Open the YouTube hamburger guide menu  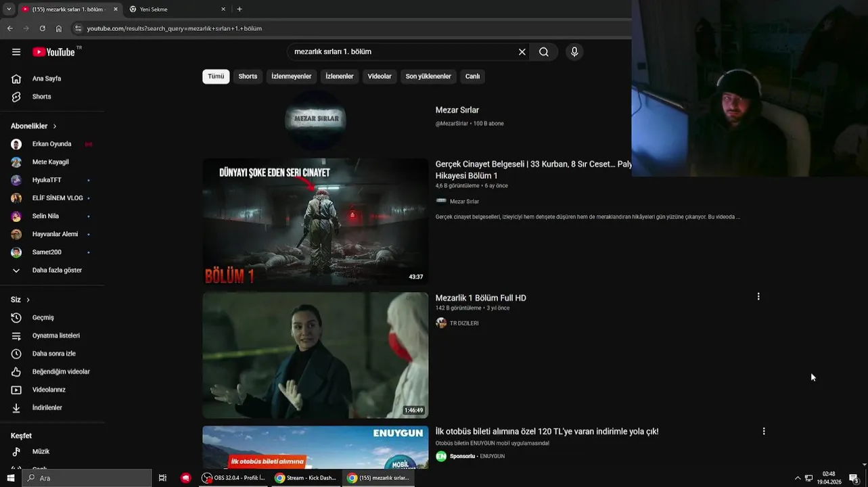point(16,52)
